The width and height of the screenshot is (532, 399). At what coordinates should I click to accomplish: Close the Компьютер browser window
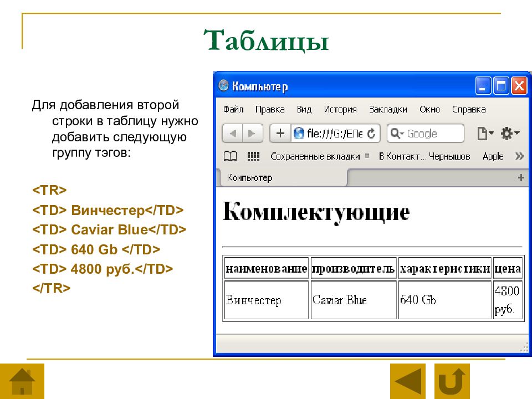519,86
